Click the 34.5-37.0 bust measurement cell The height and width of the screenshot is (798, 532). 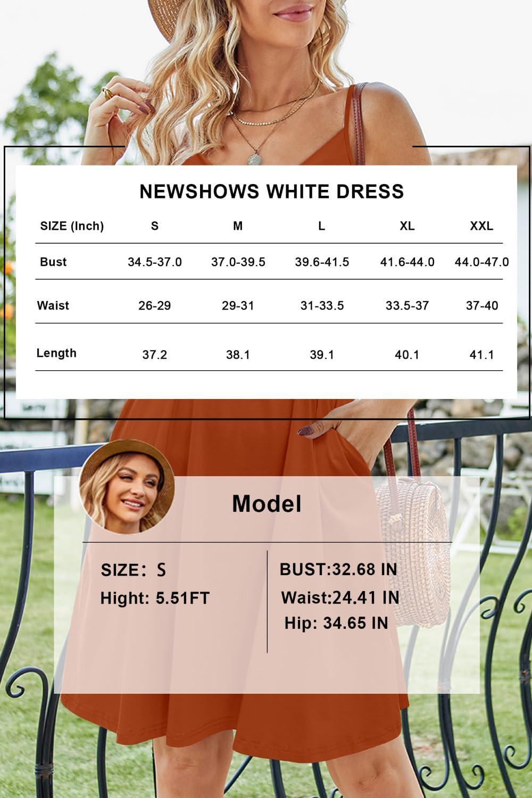155,262
